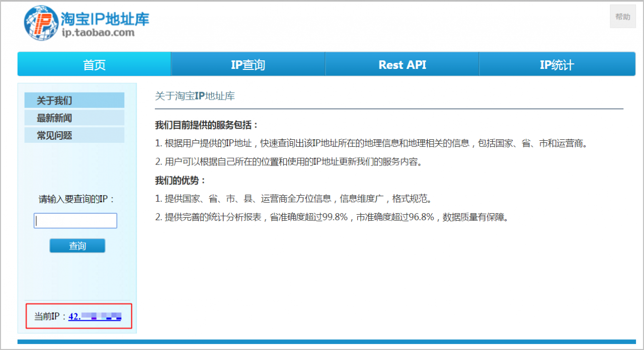
Task: Click the 关于淘宝IP地址库 heading
Action: [195, 96]
